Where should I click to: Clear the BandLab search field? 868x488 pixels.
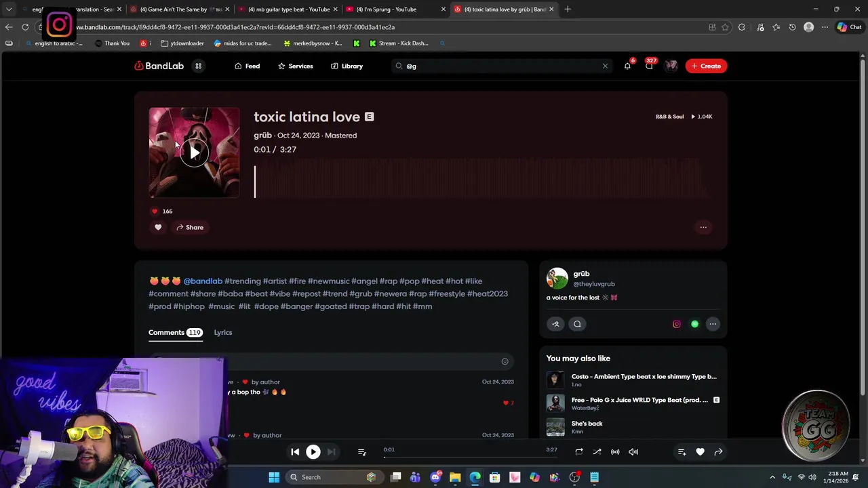pyautogui.click(x=605, y=66)
